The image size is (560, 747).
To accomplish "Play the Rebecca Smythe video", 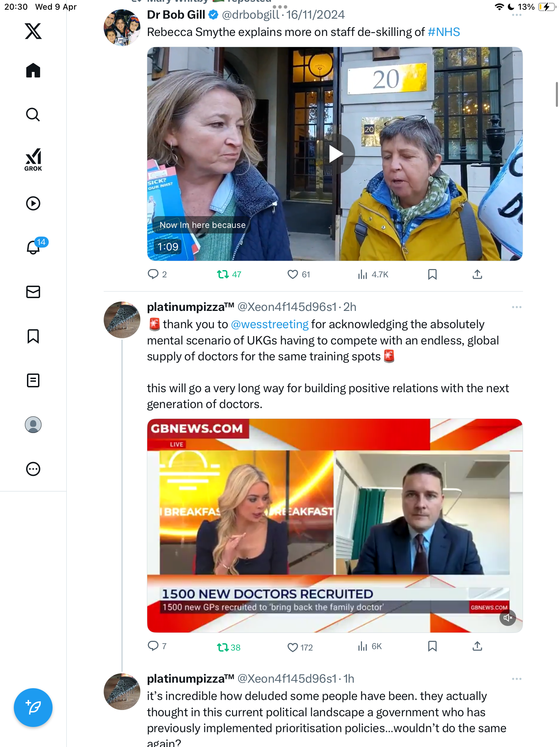I will (x=335, y=154).
